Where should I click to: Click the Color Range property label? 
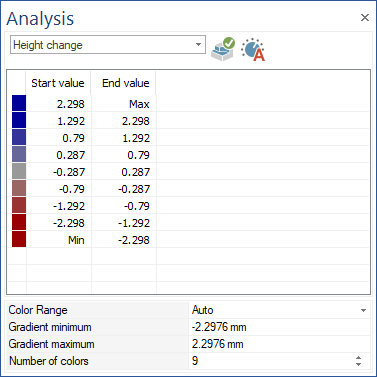point(38,310)
